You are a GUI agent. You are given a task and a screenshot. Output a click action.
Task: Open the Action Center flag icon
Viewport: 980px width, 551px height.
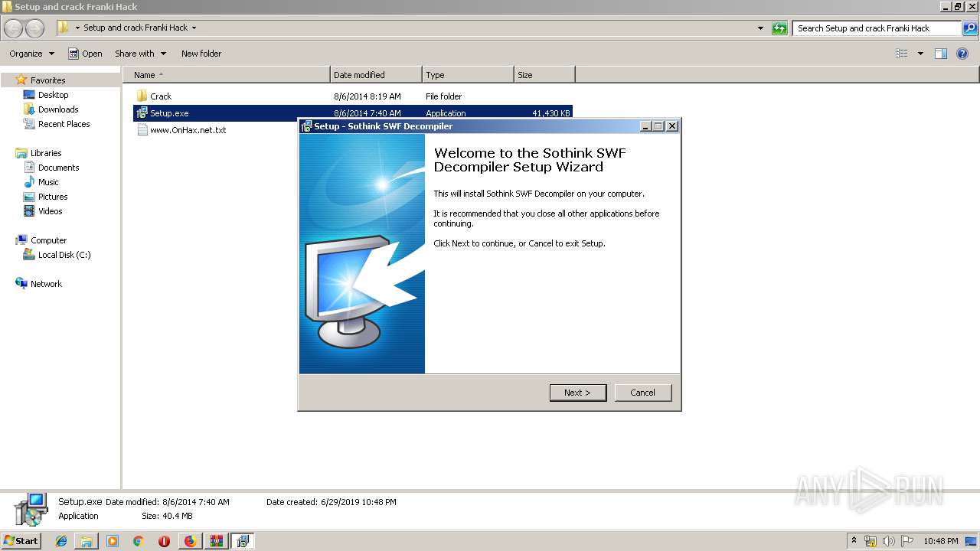906,541
